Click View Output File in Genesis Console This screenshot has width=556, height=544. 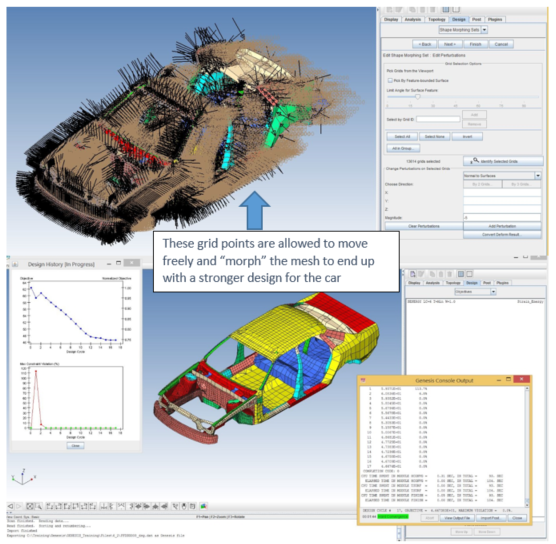point(457,518)
